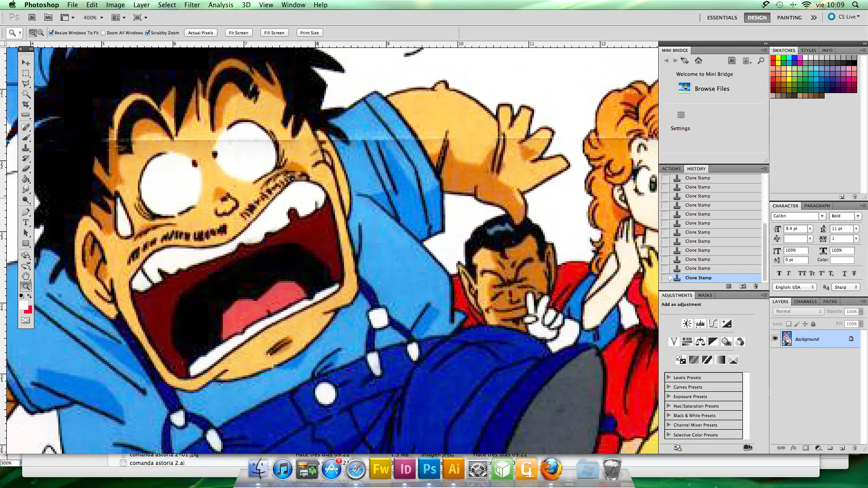Open the Normal blend mode dropdown
Image resolution: width=868 pixels, height=488 pixels.
(798, 311)
